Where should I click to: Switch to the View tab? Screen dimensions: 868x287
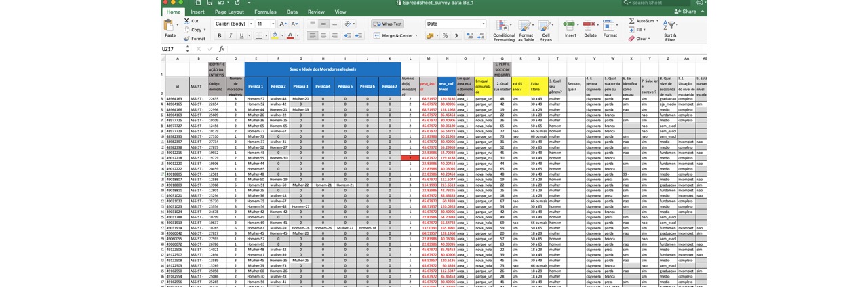coord(340,12)
